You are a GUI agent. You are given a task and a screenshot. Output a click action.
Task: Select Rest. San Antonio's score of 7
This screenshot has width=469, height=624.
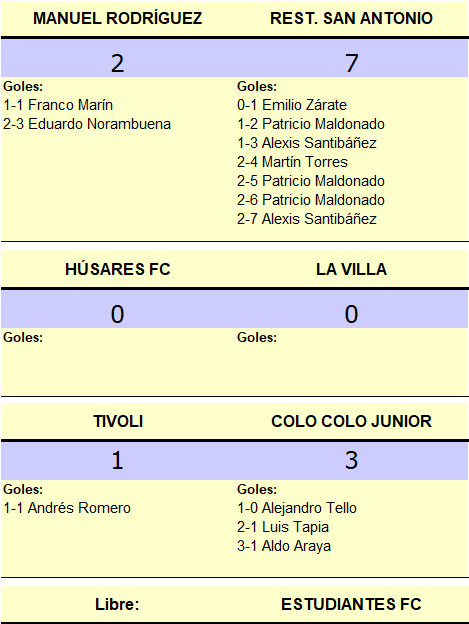pyautogui.click(x=351, y=63)
